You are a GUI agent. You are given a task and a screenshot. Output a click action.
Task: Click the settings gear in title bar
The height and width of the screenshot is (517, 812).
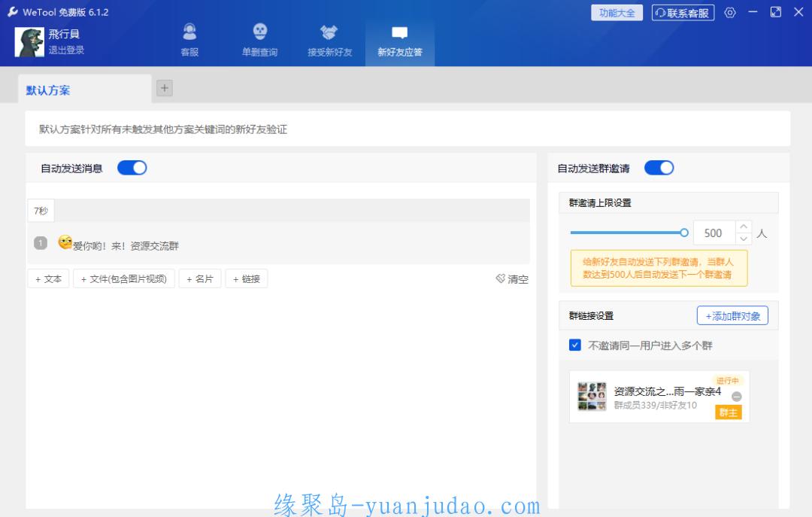point(730,13)
